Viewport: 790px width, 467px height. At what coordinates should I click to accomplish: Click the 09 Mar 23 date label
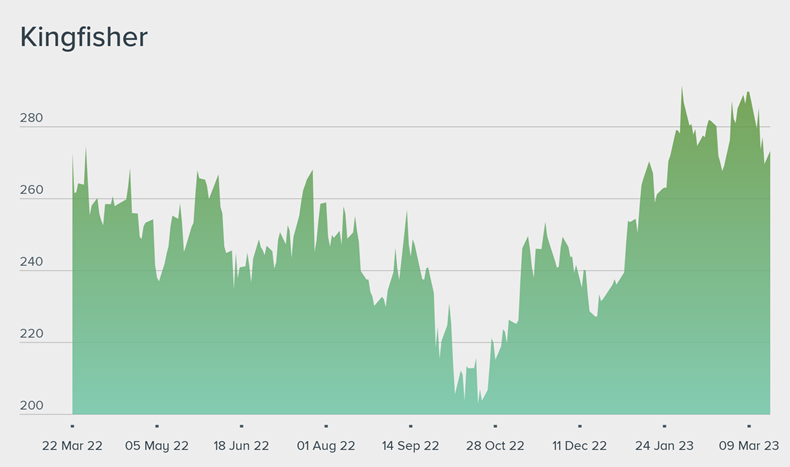pos(748,446)
